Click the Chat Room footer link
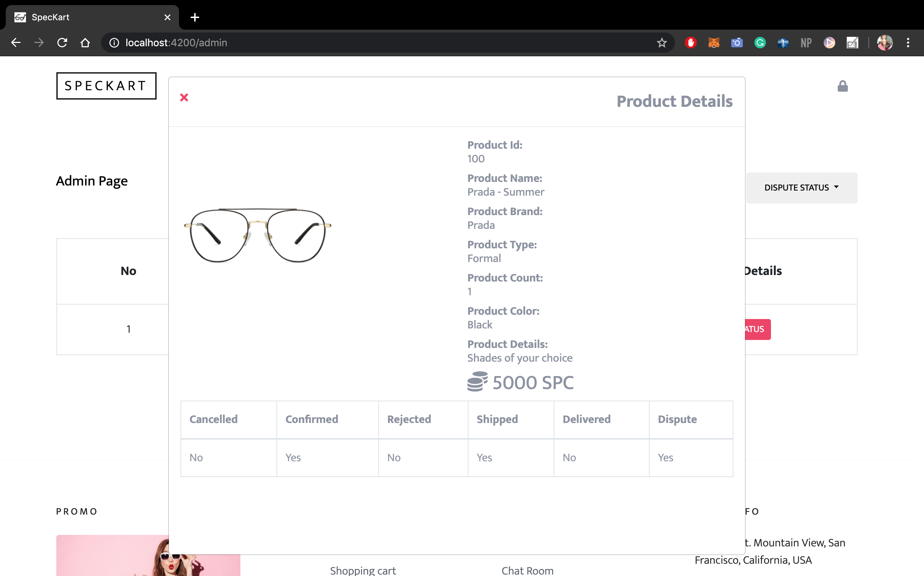The height and width of the screenshot is (576, 924). pos(527,570)
